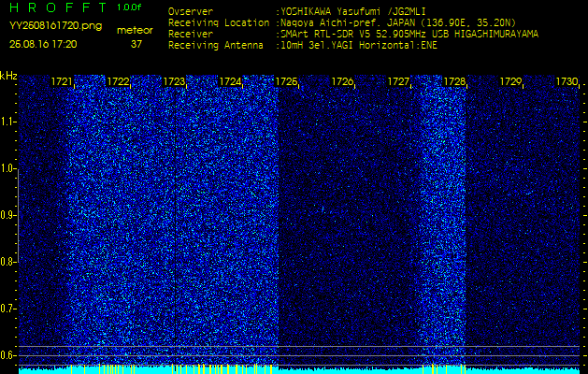Click the 1722 time marker
588x374 pixels.
click(x=118, y=81)
